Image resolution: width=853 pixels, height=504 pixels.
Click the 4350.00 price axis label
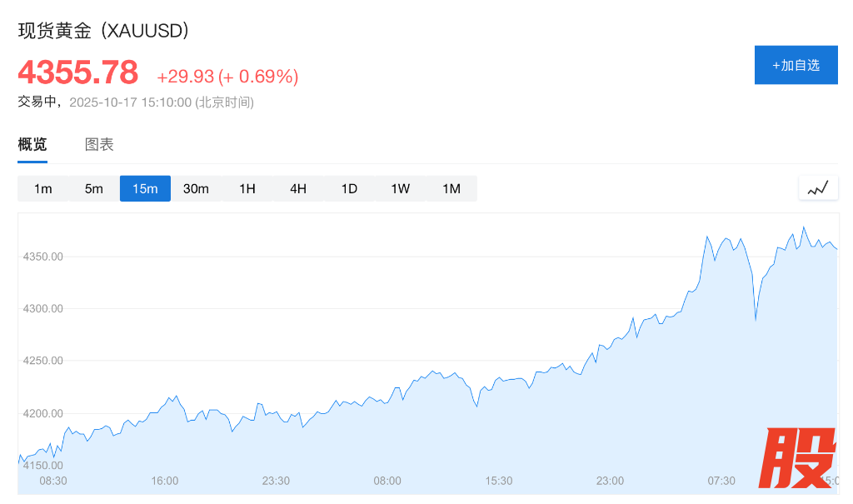(x=43, y=257)
